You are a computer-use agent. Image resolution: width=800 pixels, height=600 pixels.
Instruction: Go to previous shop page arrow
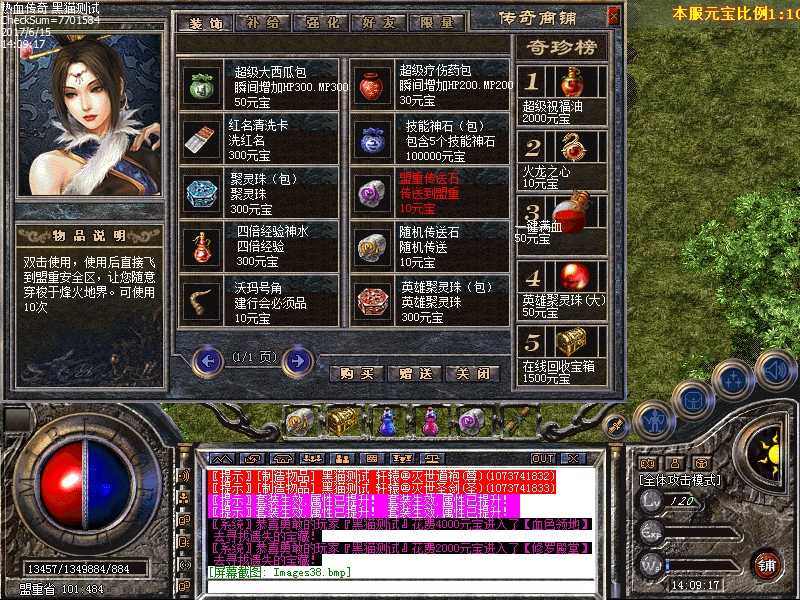(x=207, y=361)
